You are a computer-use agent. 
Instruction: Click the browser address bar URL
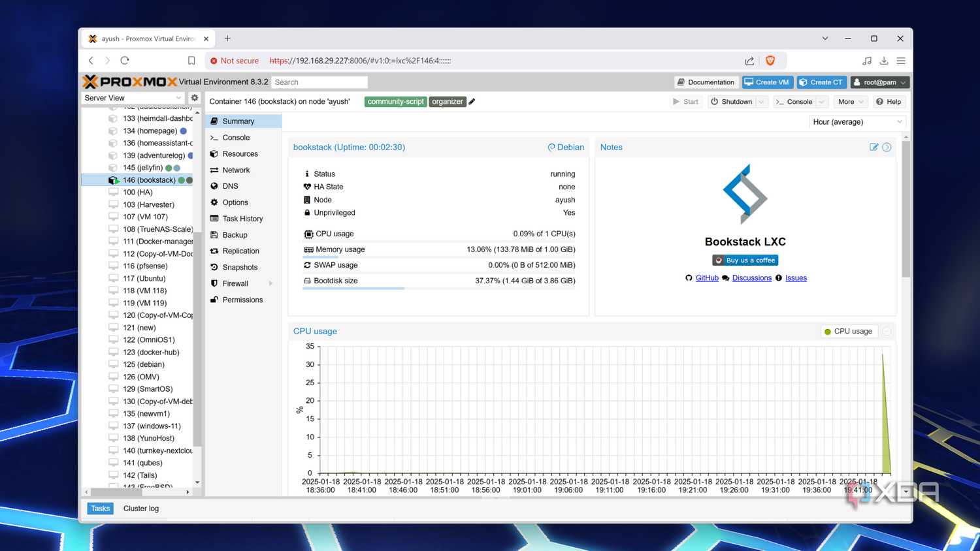(x=360, y=61)
